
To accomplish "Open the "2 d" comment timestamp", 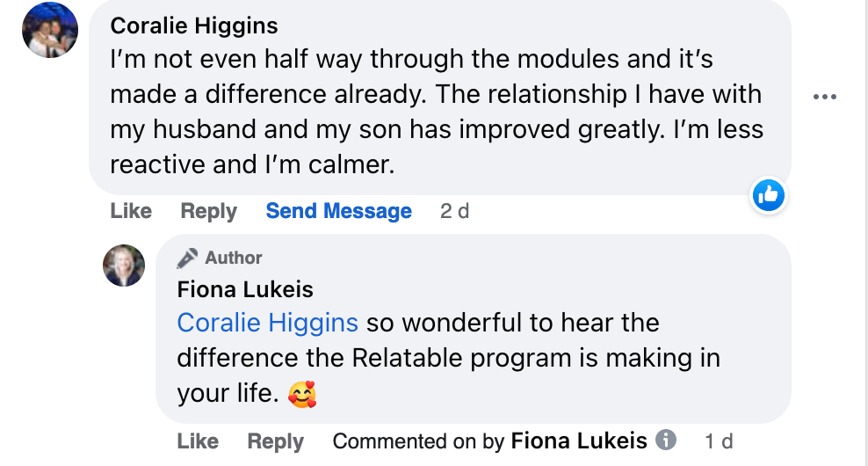I will 454,211.
